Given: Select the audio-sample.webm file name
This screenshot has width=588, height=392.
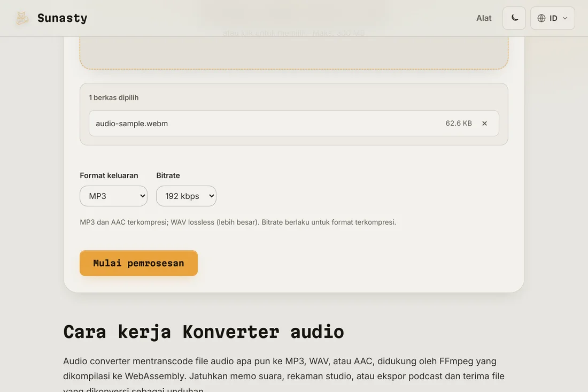Looking at the screenshot, I should (x=131, y=124).
